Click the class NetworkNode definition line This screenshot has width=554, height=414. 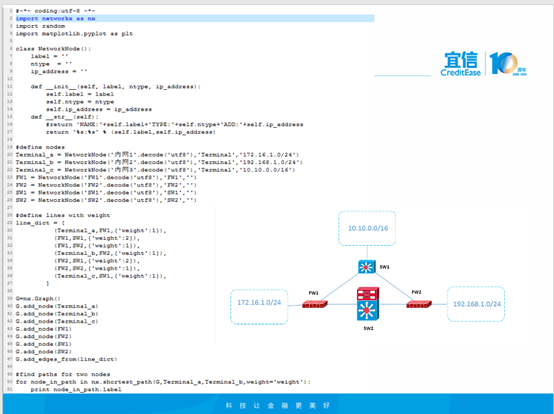[x=53, y=49]
